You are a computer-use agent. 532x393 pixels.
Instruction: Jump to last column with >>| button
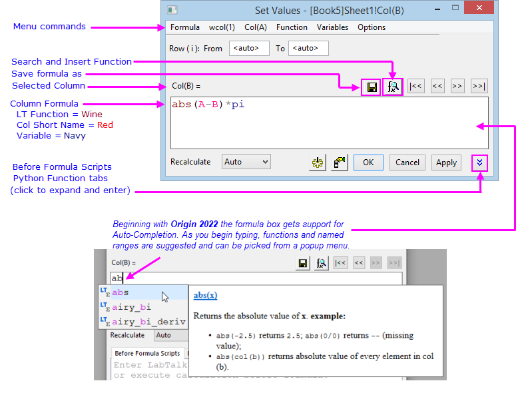pos(479,86)
